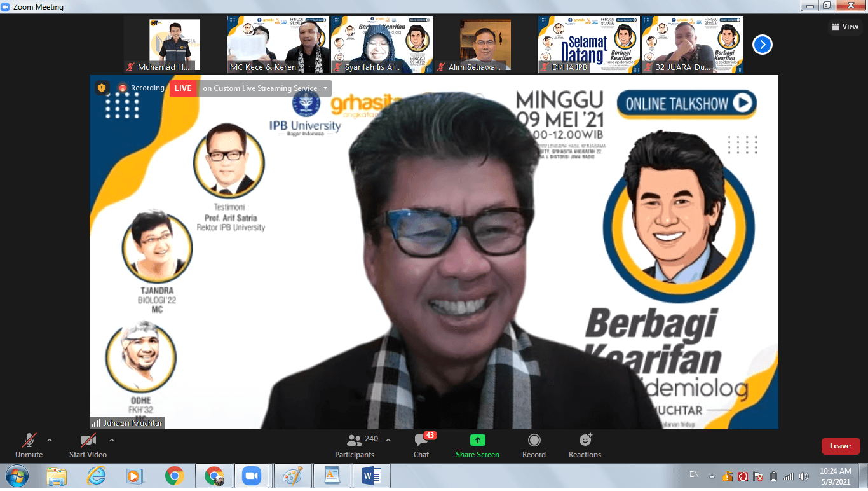Open the View menu

click(845, 26)
